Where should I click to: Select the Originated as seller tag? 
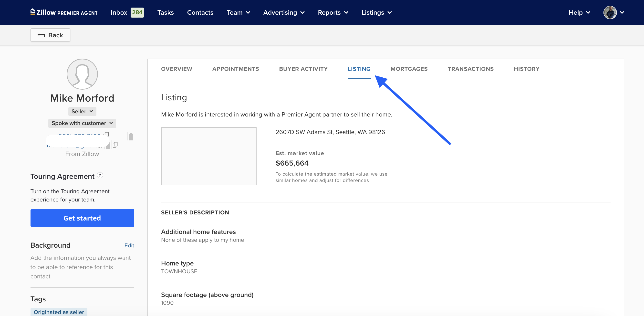[x=59, y=312]
